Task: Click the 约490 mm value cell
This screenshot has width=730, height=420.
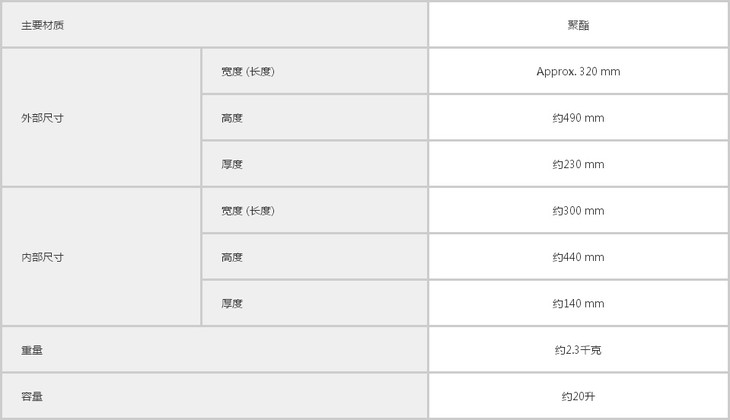Action: tap(578, 118)
